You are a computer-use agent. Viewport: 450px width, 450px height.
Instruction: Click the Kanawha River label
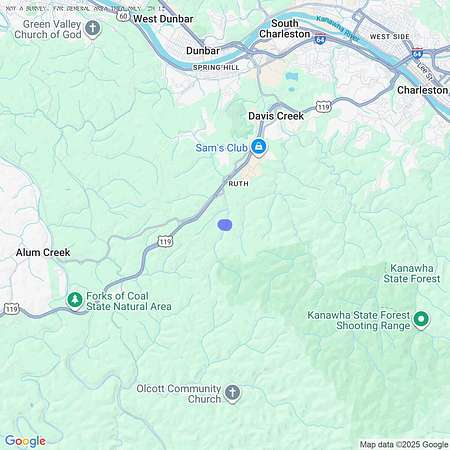tap(338, 29)
